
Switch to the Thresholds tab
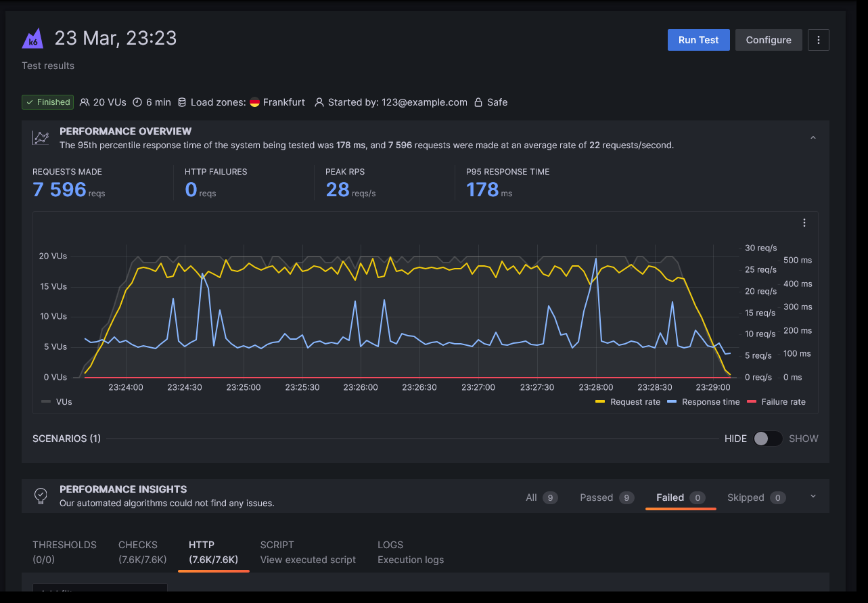64,552
